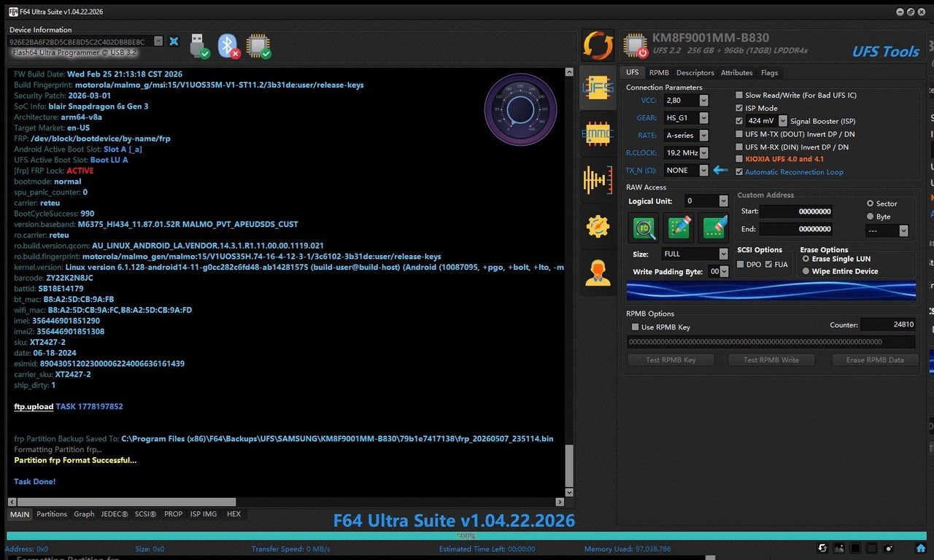
Task: Open the waveform signal tool in sidebar
Action: pyautogui.click(x=598, y=180)
